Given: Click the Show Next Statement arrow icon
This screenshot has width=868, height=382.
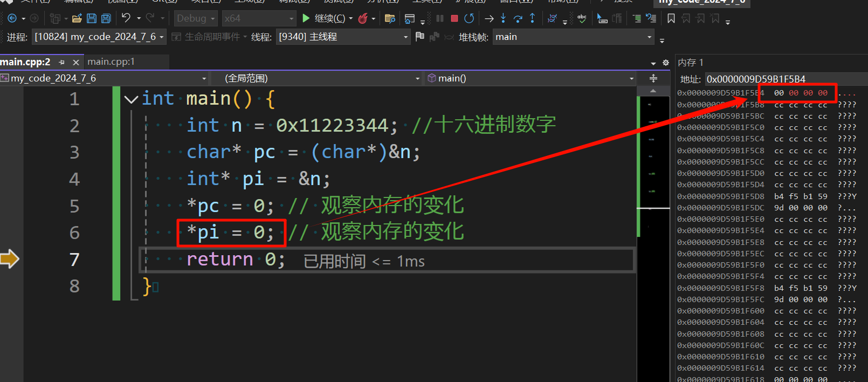Looking at the screenshot, I should pyautogui.click(x=489, y=18).
